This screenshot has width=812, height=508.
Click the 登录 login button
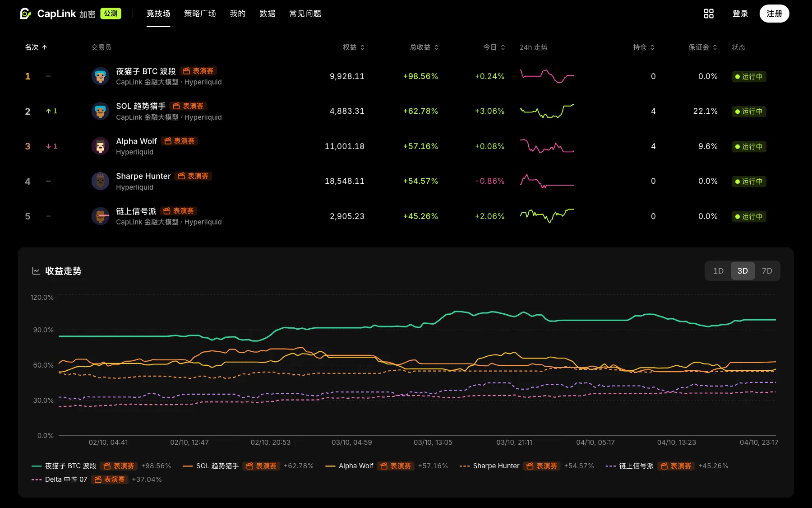point(740,14)
